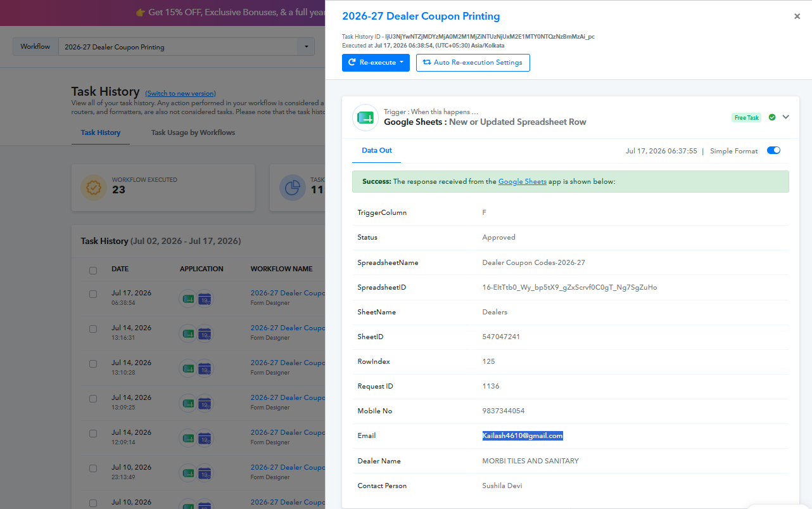The image size is (812, 509).
Task: Toggle the Simple Format switch
Action: (x=773, y=151)
